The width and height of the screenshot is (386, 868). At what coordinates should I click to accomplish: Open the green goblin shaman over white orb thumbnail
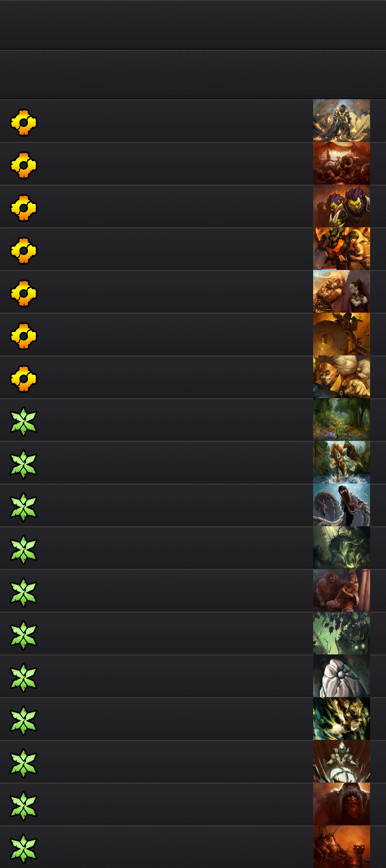pos(342,761)
